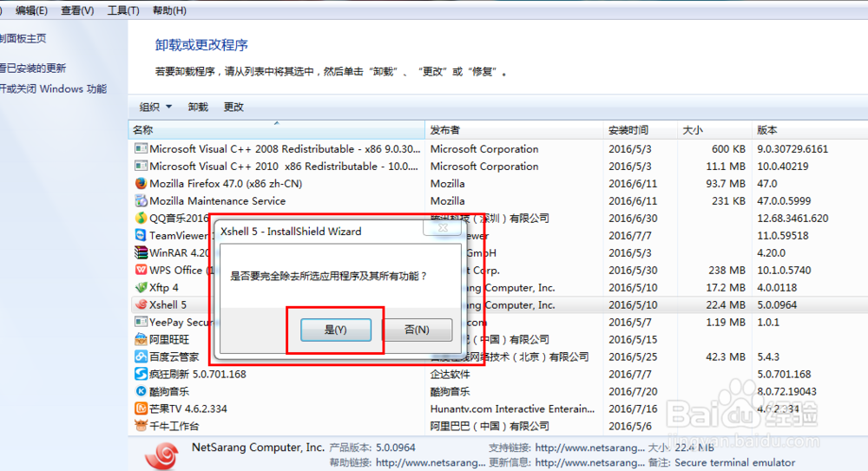
Task: Select the YeePay Security icon
Action: tap(141, 322)
